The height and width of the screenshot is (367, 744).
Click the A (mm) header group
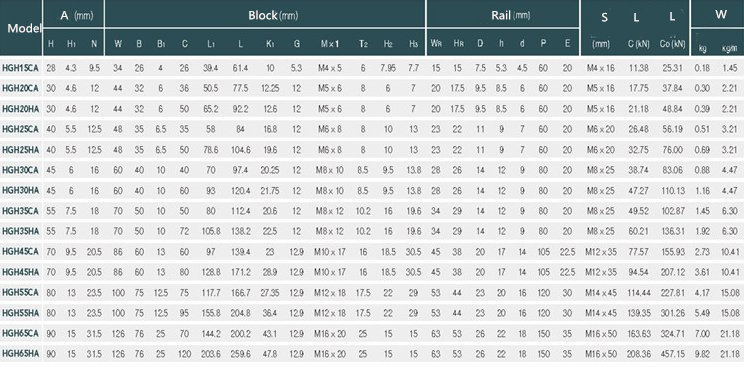pos(74,15)
